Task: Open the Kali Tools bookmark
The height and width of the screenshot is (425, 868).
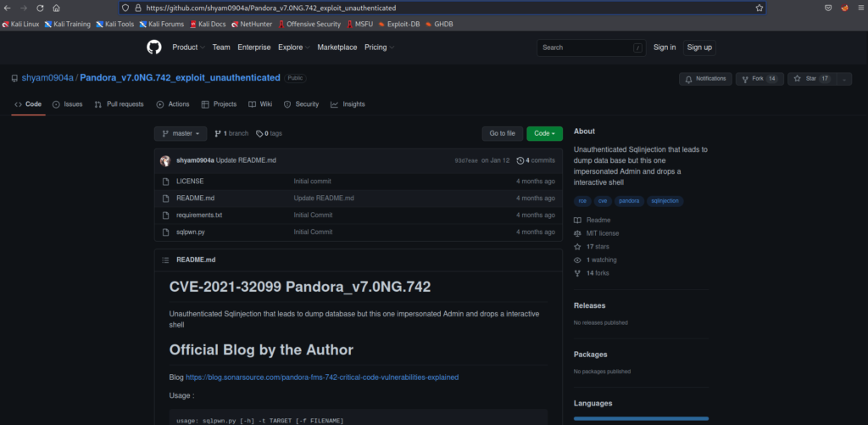Action: (x=115, y=25)
